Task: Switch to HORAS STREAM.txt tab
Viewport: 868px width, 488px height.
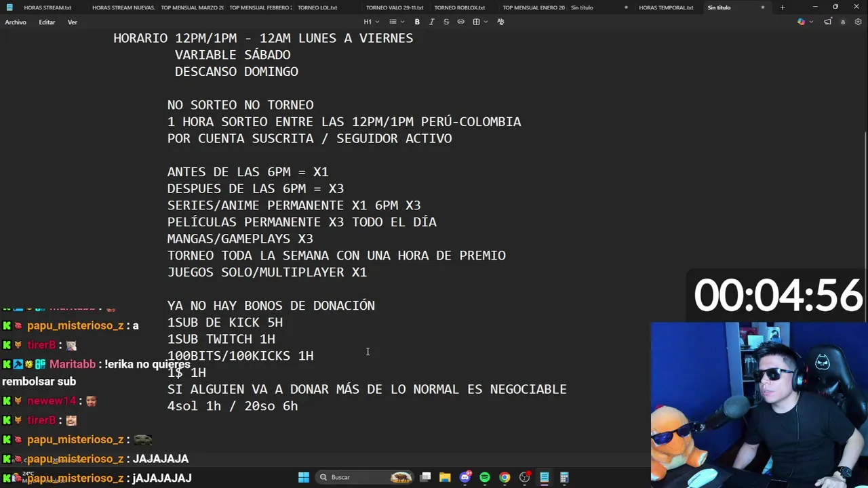Action: tap(48, 7)
